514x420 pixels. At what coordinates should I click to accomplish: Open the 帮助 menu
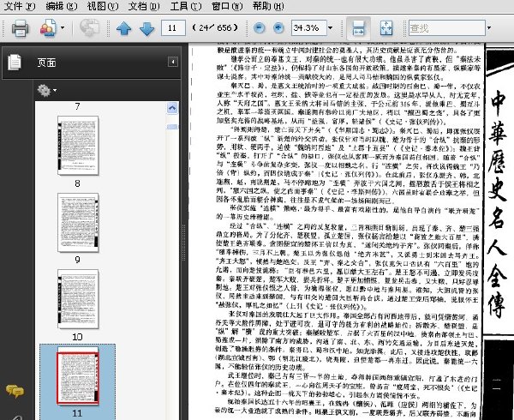point(268,6)
